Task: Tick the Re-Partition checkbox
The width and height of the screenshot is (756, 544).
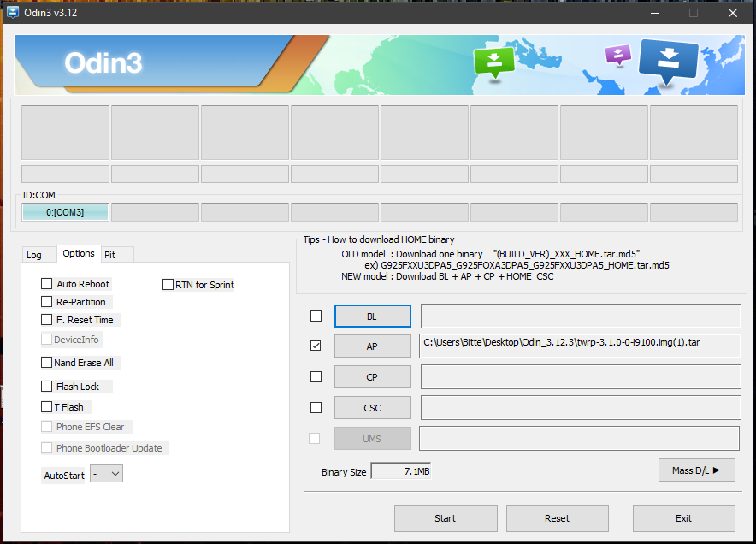Action: [x=47, y=301]
